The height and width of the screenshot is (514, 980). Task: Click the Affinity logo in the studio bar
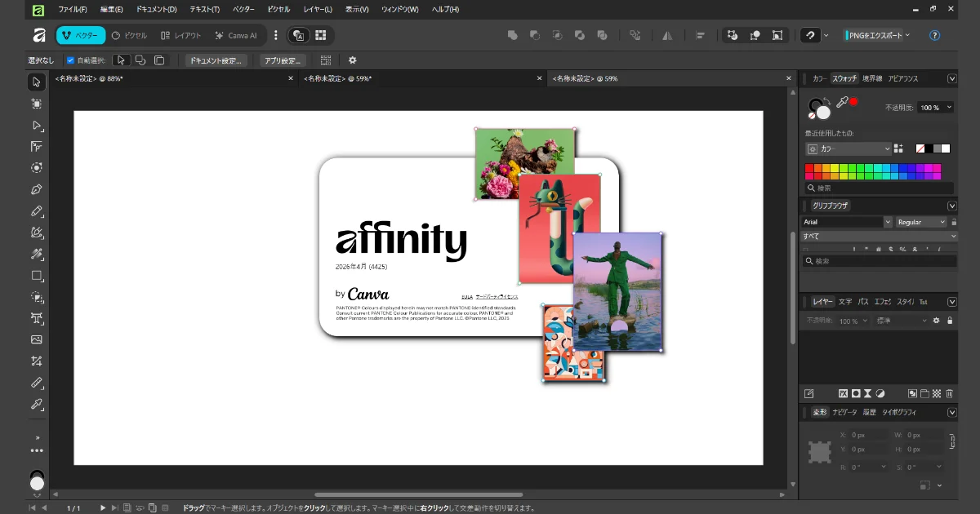(x=38, y=35)
